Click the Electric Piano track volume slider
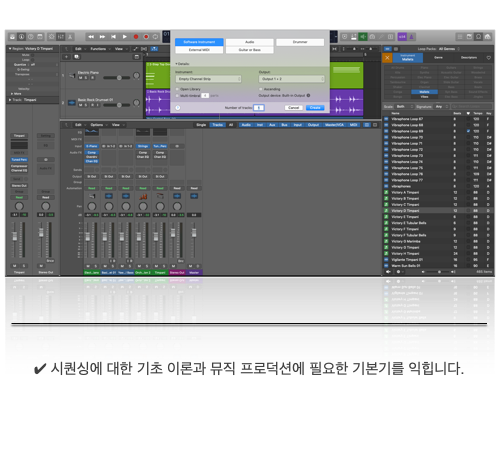Screen dimensions: 500x450 pos(116,78)
